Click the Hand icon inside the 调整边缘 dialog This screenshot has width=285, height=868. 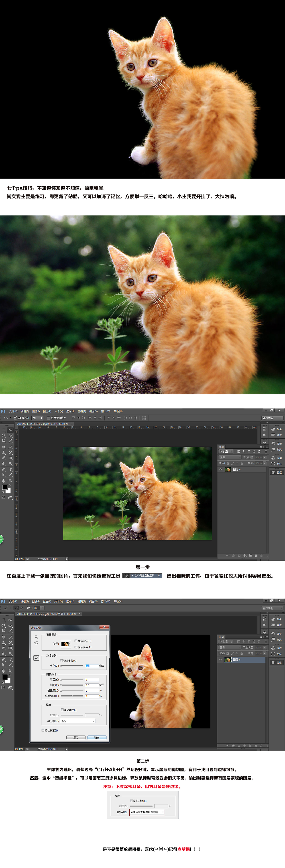[36, 643]
